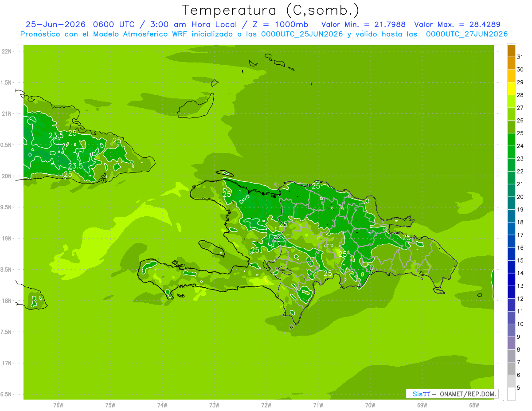Click the latitude label "22N"
The image size is (532, 411).
click(x=7, y=51)
